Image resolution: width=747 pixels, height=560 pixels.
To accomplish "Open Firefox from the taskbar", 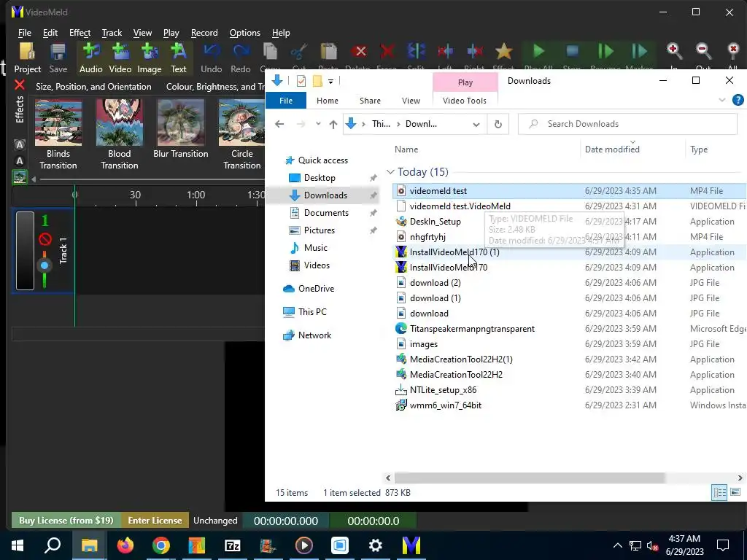I will (125, 545).
